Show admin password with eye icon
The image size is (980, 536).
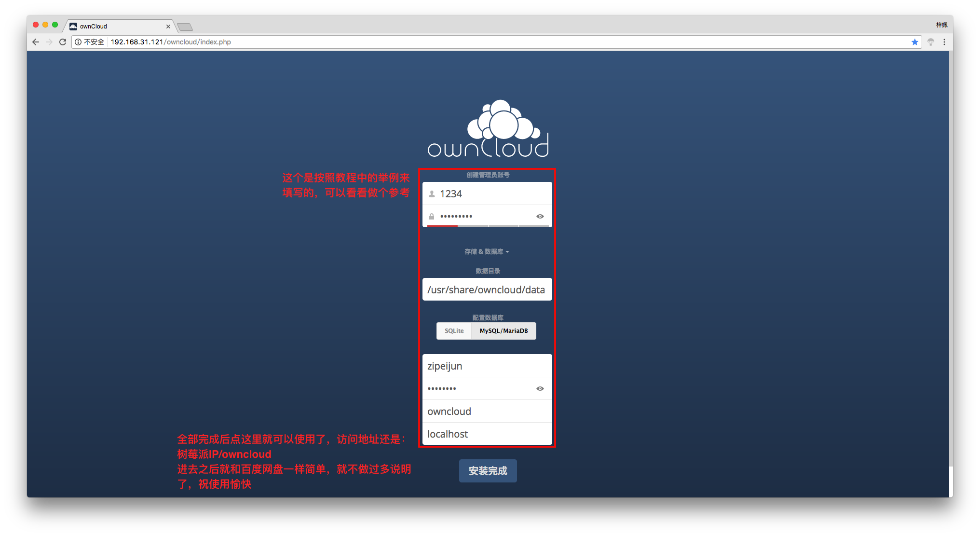pos(540,217)
